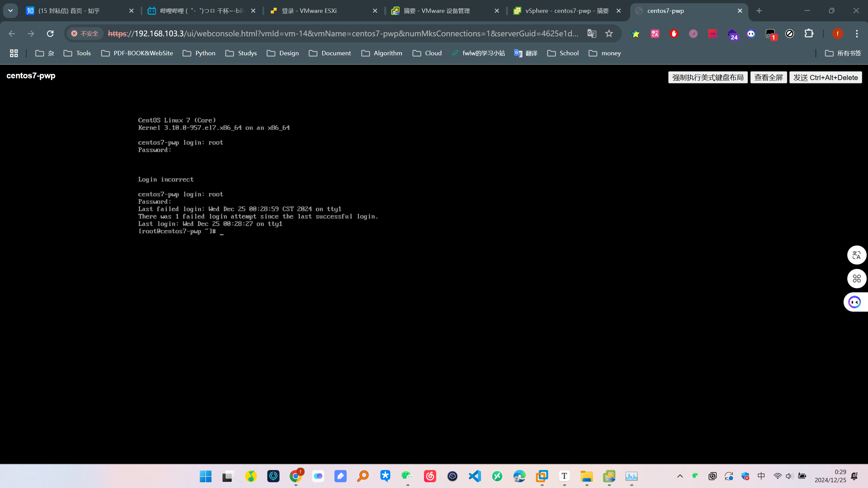Open the taskbar clock and date
868x488 pixels.
pyautogui.click(x=830, y=476)
